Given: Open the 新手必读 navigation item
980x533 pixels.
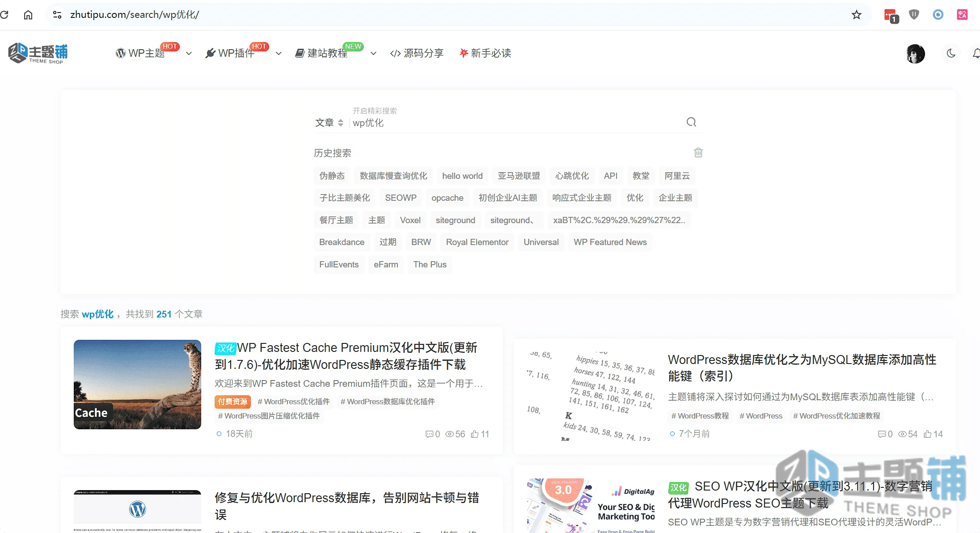Looking at the screenshot, I should pyautogui.click(x=485, y=53).
